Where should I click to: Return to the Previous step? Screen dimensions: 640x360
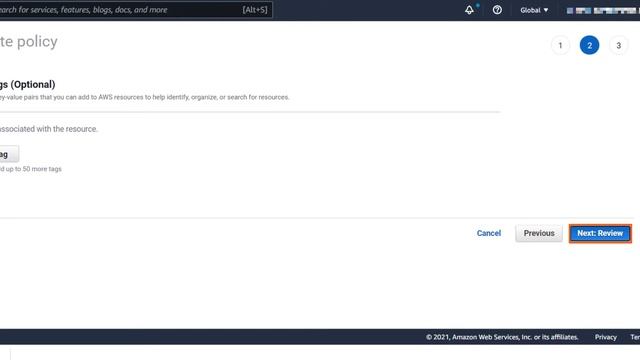click(539, 233)
